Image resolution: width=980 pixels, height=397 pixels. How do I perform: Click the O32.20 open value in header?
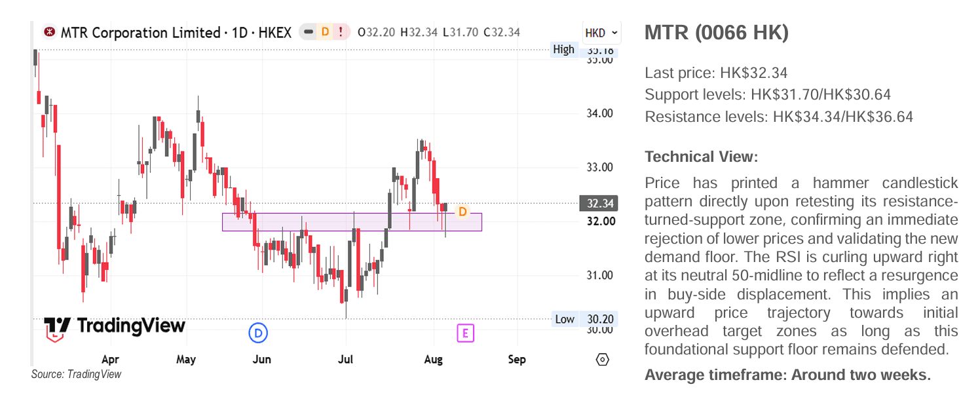376,32
